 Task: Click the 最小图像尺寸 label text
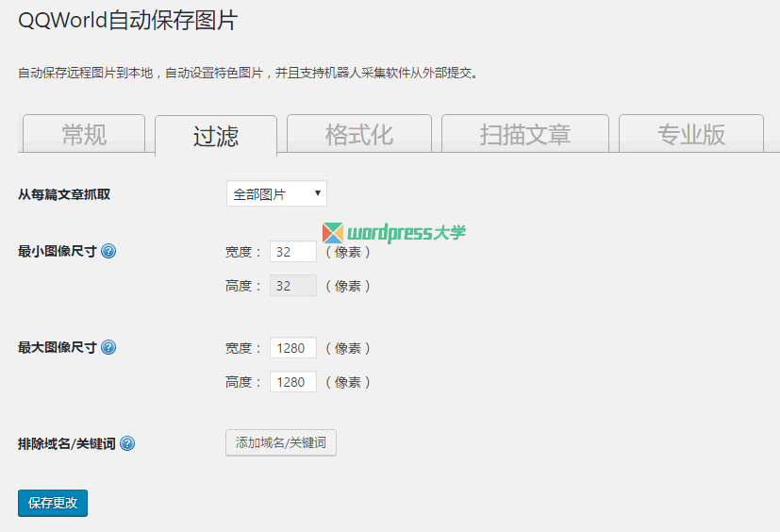coord(58,251)
